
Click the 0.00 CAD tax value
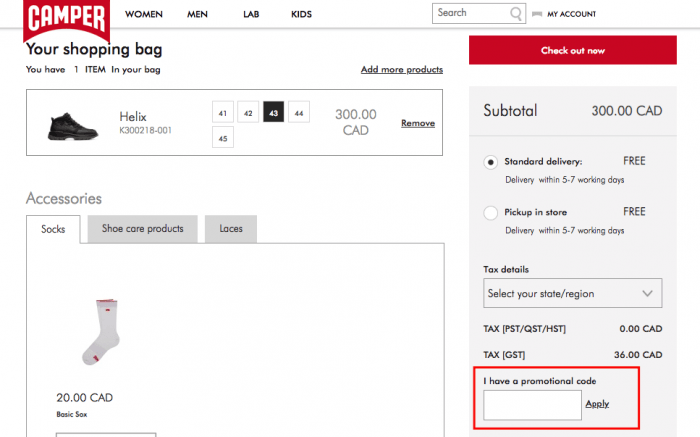click(x=641, y=329)
